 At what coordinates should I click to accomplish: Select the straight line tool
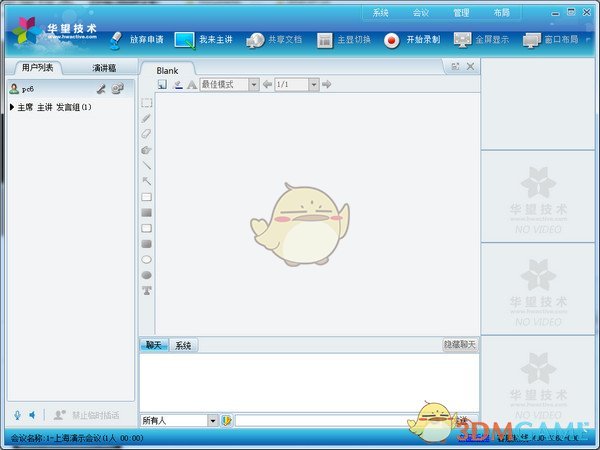click(x=147, y=165)
